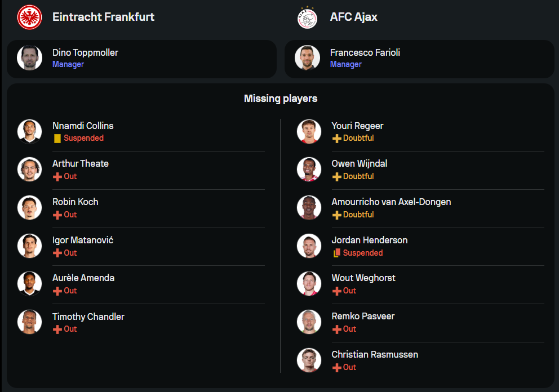This screenshot has width=559, height=392.
Task: Click the red out icon under Timothy Chandler
Action: click(x=57, y=329)
